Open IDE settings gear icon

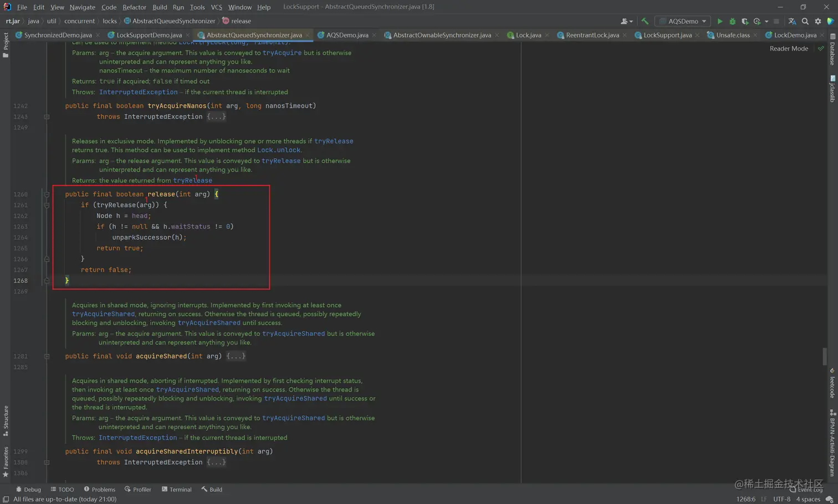click(x=818, y=21)
